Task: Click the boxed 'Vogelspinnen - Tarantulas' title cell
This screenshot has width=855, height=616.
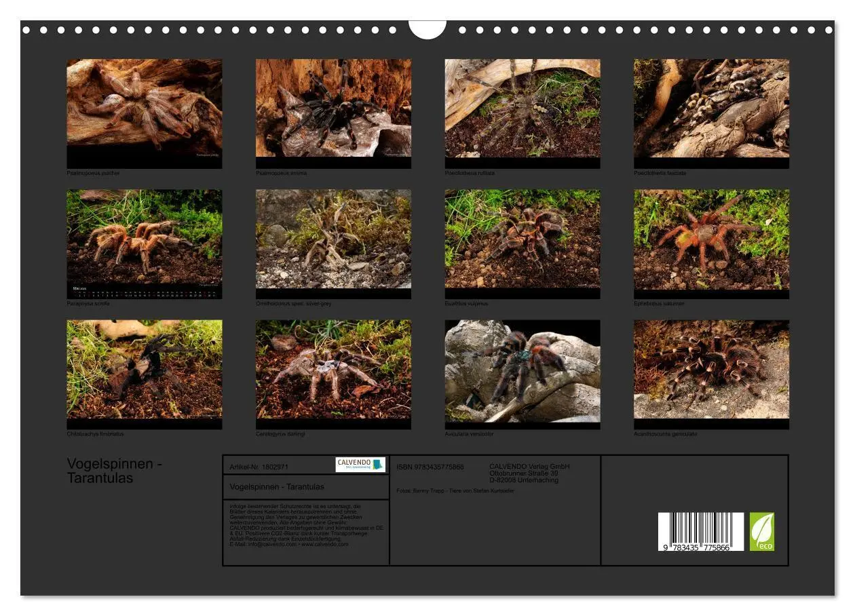Action: 306,487
